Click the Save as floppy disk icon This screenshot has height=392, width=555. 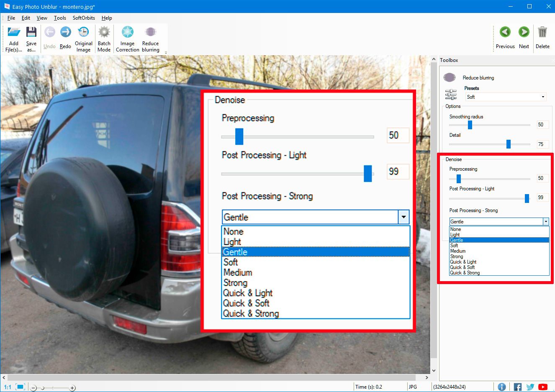(x=31, y=33)
